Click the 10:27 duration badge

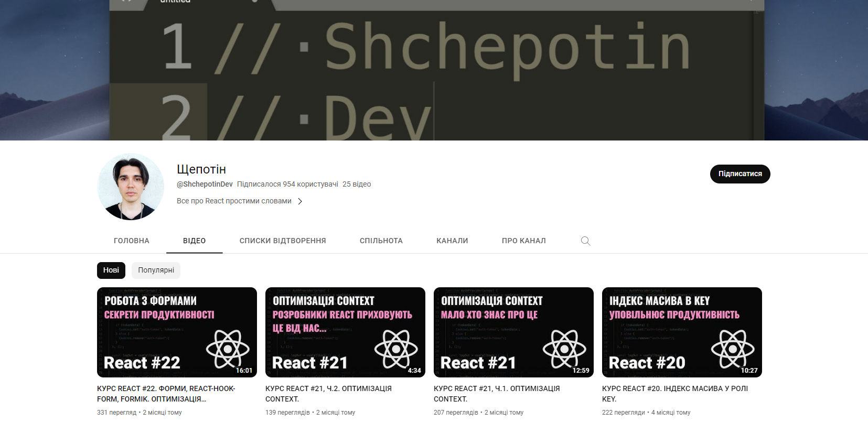[749, 371]
